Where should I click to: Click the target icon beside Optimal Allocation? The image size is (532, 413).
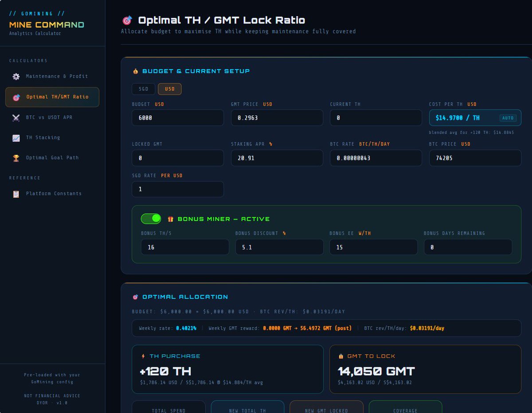coord(135,297)
